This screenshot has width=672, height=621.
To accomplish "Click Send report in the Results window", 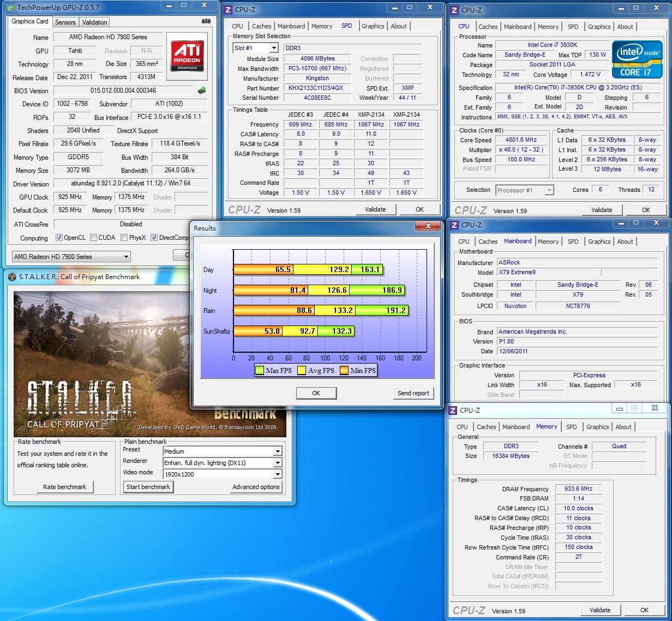I will [x=413, y=393].
